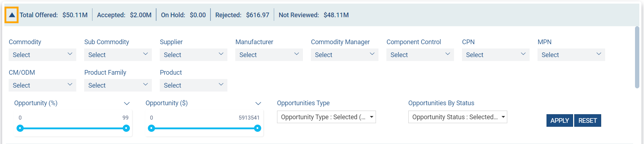This screenshot has width=644, height=144.
Task: Open the Product dropdown
Action: (x=193, y=85)
